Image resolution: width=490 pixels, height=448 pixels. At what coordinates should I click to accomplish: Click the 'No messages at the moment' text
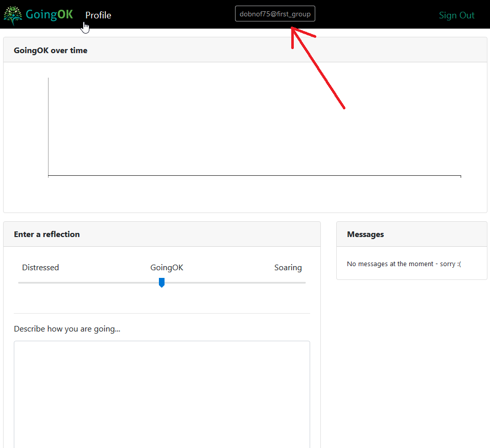click(x=404, y=264)
